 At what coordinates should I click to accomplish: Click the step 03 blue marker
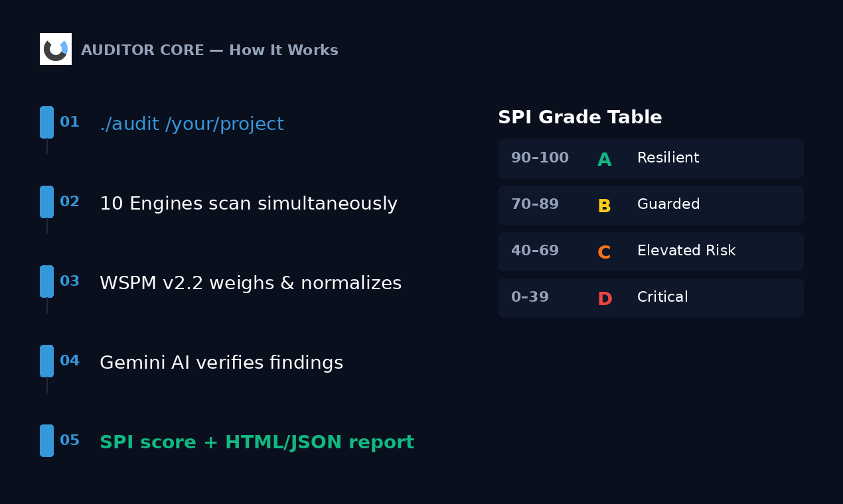(x=46, y=281)
